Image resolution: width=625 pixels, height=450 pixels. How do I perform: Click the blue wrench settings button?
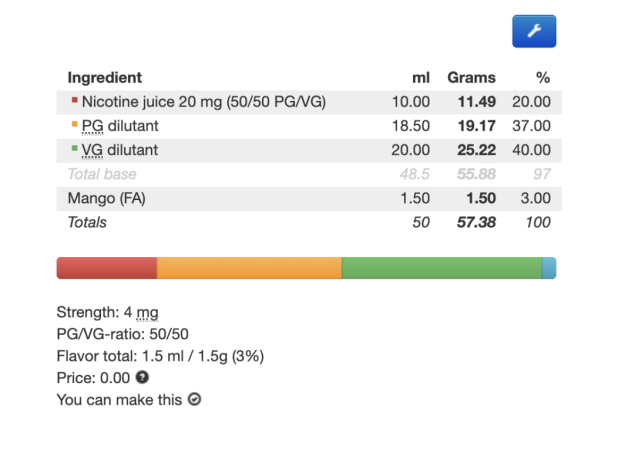point(534,31)
